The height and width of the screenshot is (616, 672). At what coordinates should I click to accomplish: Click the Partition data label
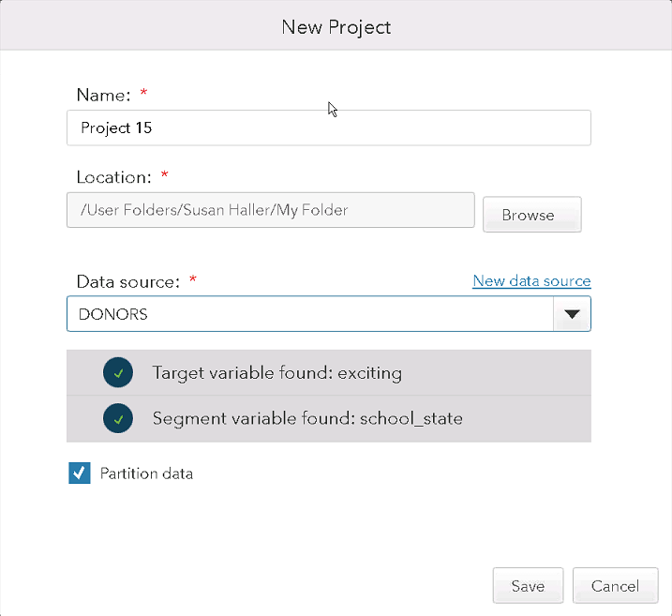146,473
